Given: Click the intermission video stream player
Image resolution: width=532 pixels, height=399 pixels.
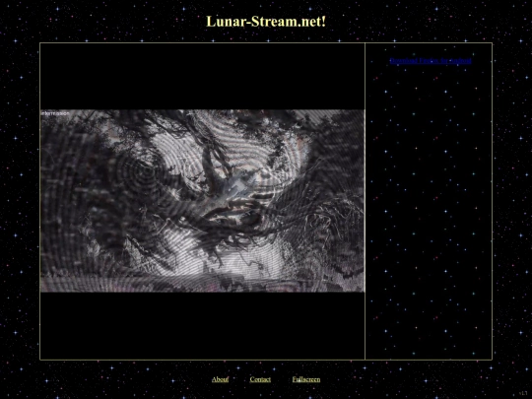Looking at the screenshot, I should 203,201.
